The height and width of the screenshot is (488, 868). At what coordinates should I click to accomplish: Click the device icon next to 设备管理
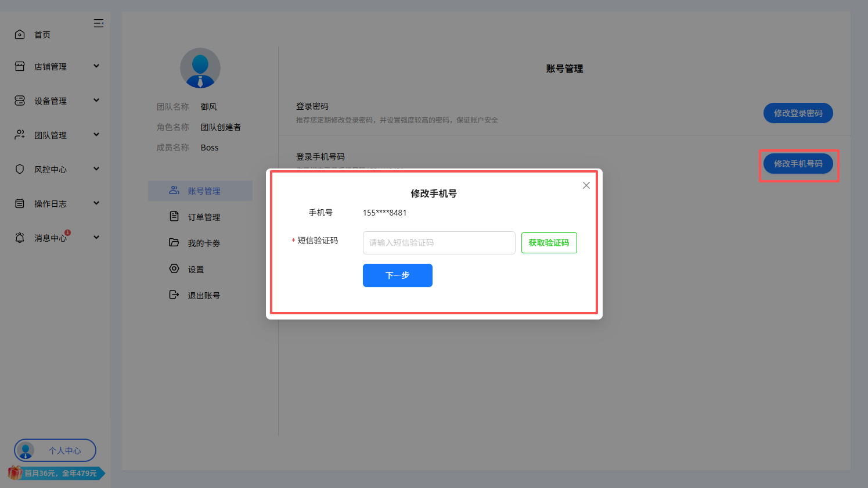(x=20, y=101)
